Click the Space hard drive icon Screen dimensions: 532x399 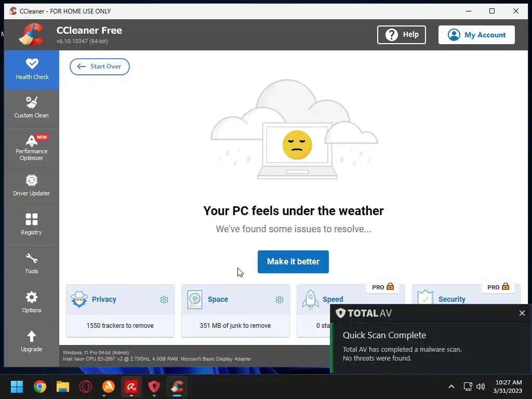(195, 300)
